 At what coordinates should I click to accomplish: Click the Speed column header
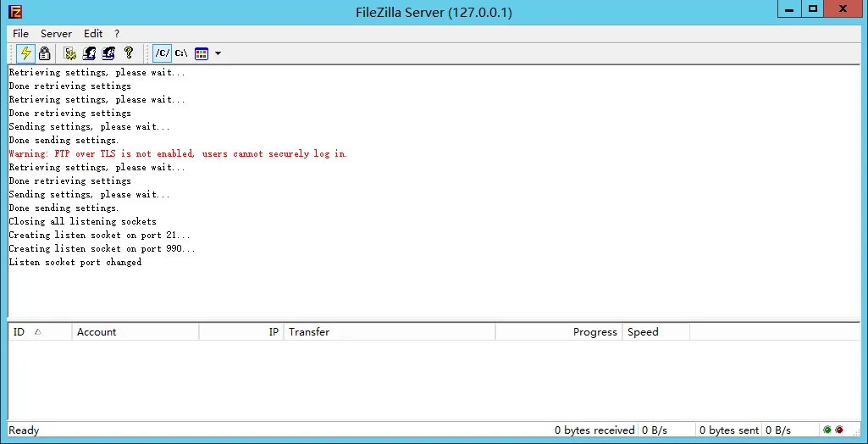656,332
